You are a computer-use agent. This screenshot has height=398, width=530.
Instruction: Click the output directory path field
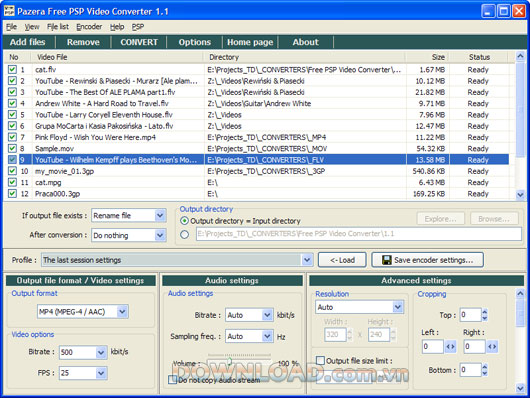click(x=359, y=234)
